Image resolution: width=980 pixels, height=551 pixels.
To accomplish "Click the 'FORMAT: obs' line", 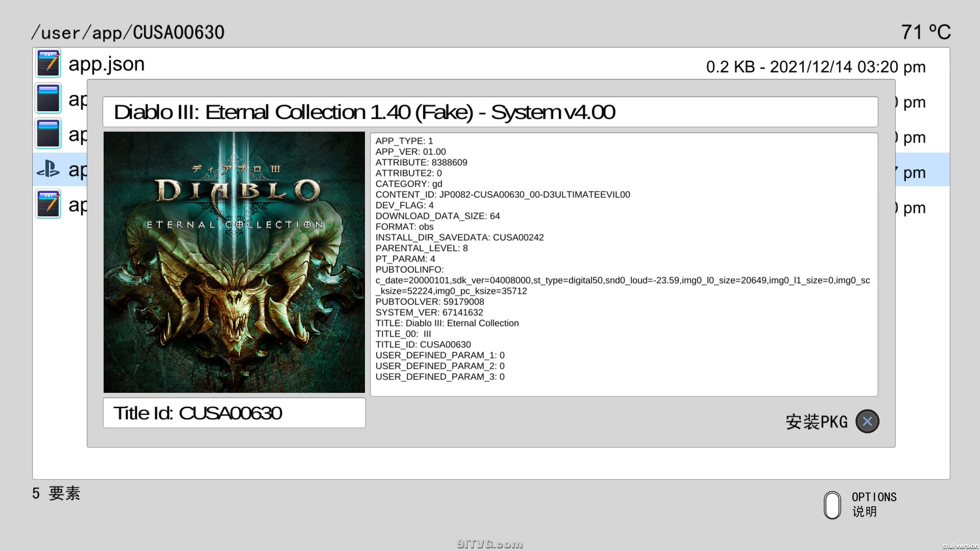I will click(405, 227).
